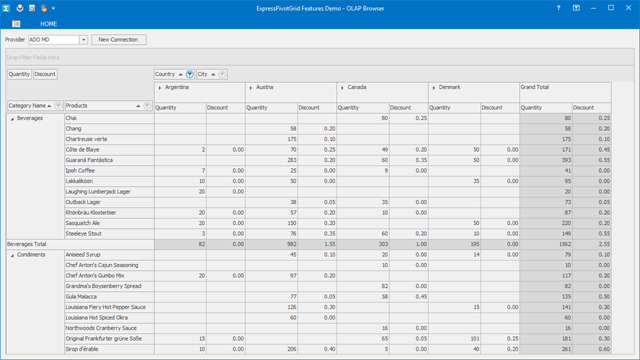Click the Country field filter icon
The height and width of the screenshot is (360, 640).
(x=190, y=74)
